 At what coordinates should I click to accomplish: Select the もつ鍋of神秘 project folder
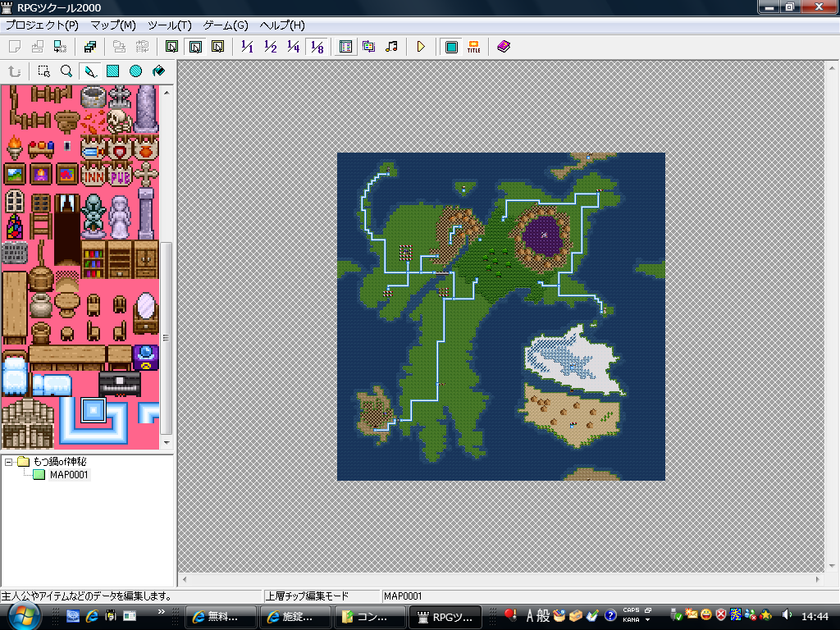point(59,462)
